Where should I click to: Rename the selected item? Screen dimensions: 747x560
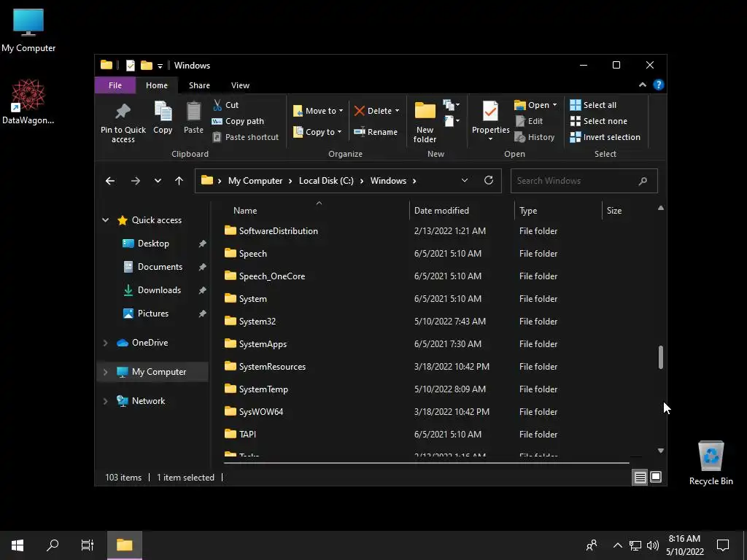click(376, 132)
